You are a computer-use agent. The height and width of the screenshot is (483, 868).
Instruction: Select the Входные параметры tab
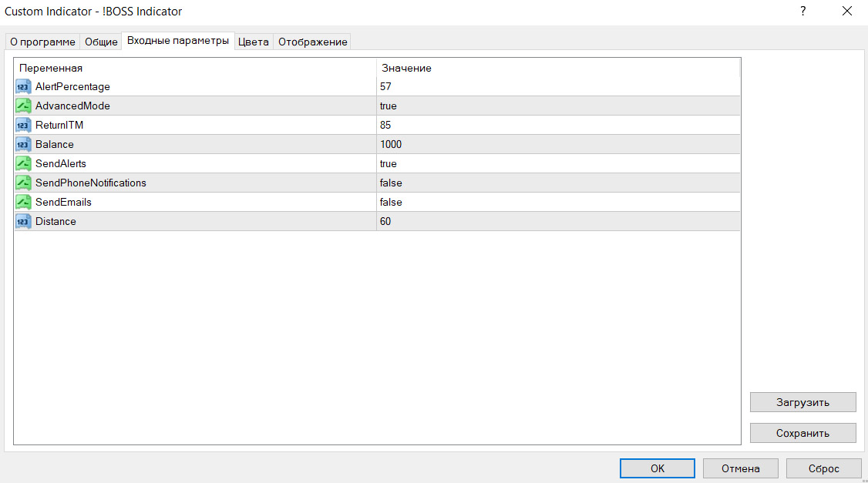pyautogui.click(x=178, y=40)
